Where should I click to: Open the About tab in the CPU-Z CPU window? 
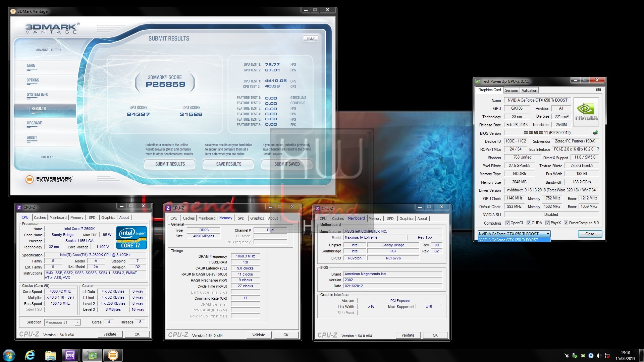coord(124,218)
